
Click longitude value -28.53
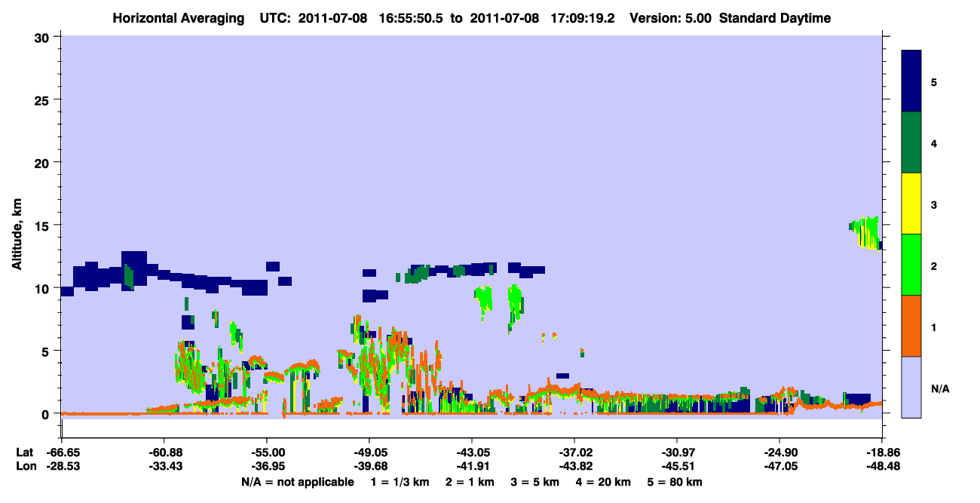(x=62, y=466)
